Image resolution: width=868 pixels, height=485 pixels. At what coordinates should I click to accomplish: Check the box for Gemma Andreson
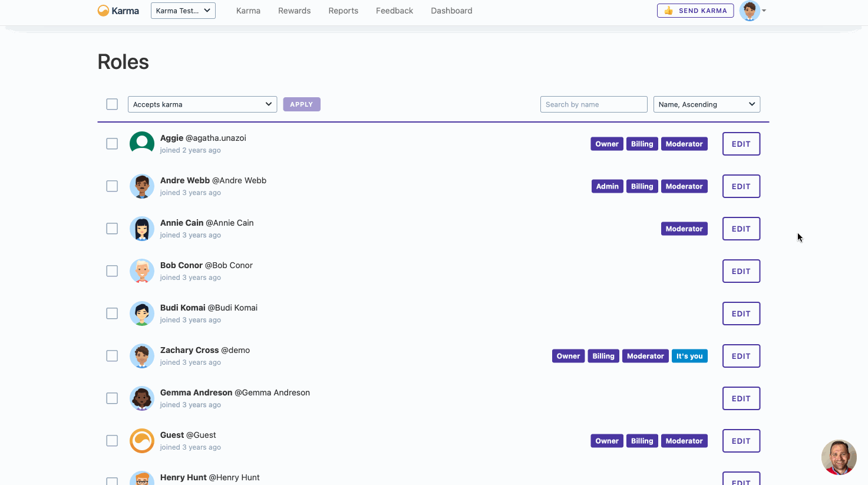pos(112,398)
